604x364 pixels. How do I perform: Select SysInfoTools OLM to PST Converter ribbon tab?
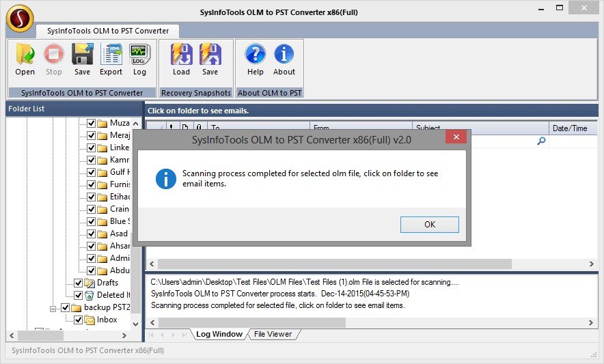(x=108, y=31)
